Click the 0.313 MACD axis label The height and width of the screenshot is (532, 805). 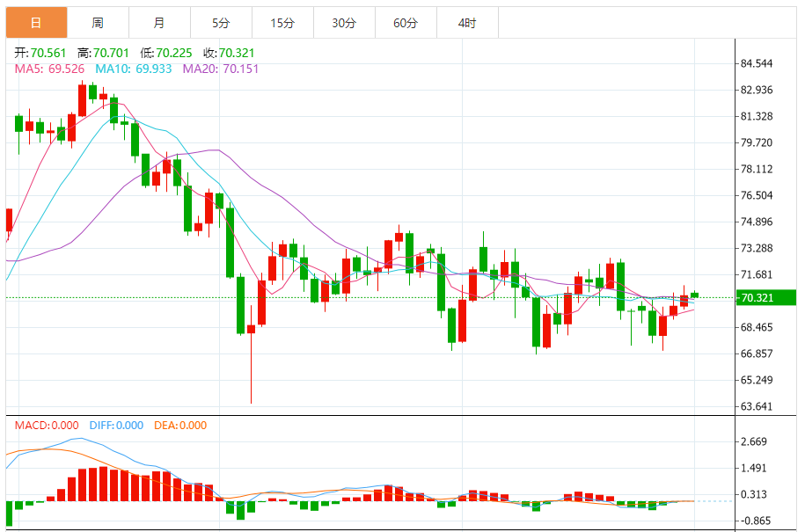(754, 494)
